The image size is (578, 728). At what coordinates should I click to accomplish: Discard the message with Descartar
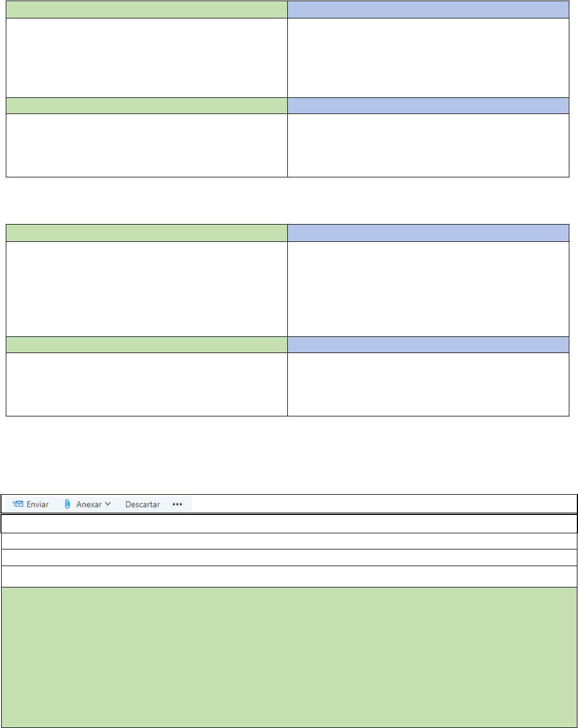coord(143,505)
